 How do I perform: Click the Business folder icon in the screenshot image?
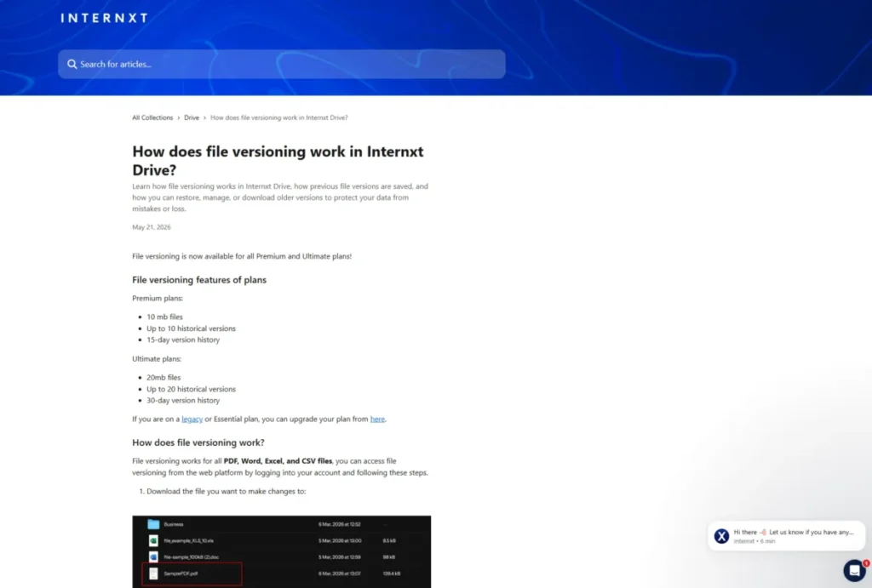coord(153,524)
